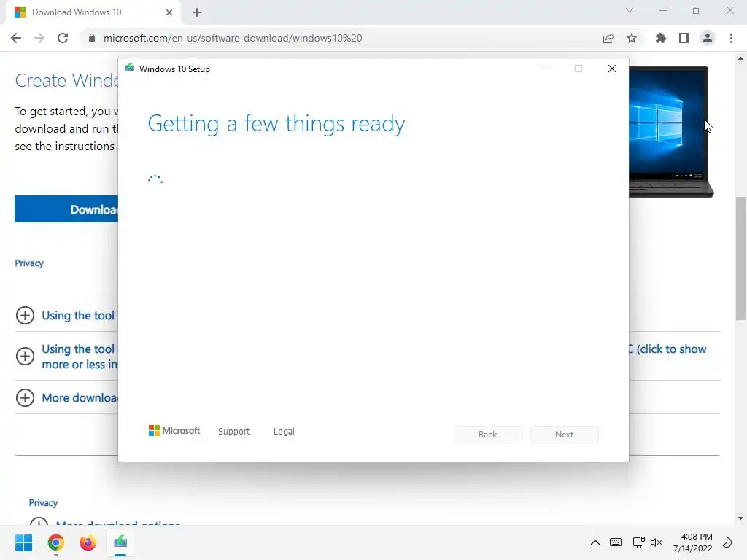The width and height of the screenshot is (747, 560).
Task: Select Windows Setup taskbar icon
Action: pyautogui.click(x=120, y=542)
